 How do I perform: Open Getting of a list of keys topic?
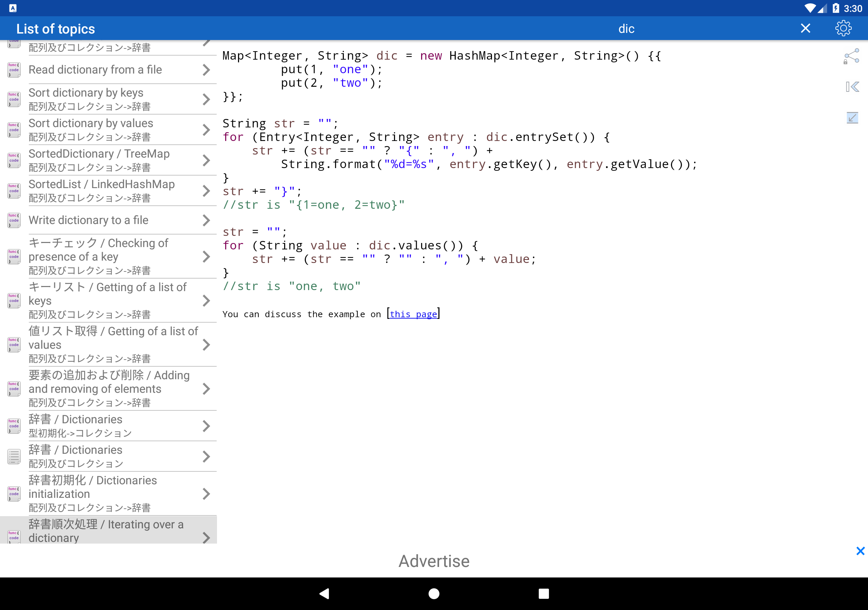[108, 301]
